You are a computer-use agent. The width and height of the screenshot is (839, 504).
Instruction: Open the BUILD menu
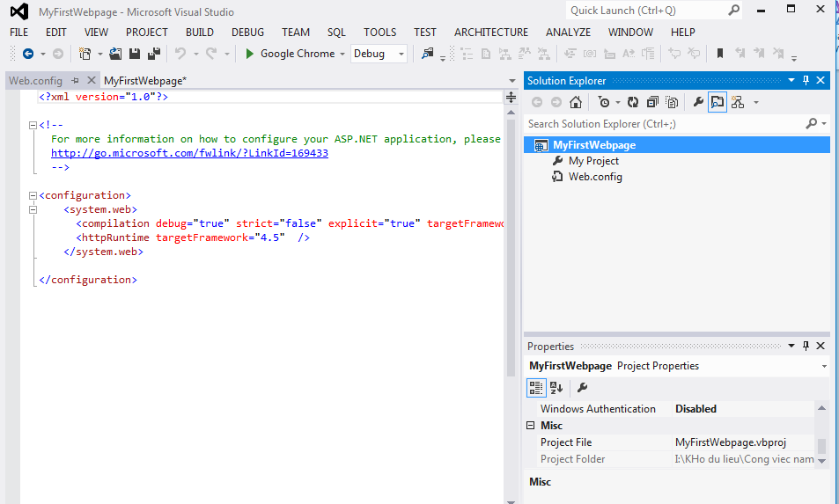200,32
